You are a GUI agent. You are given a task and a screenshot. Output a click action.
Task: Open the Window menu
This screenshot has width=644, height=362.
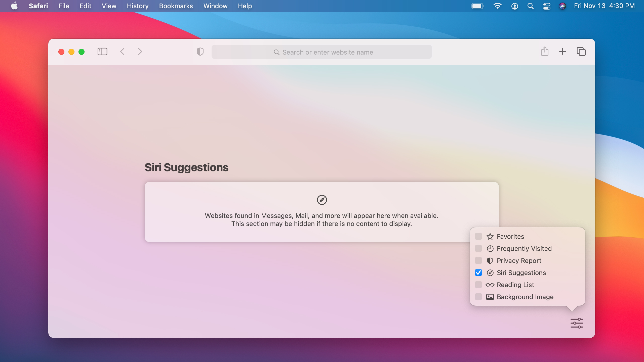tap(215, 6)
